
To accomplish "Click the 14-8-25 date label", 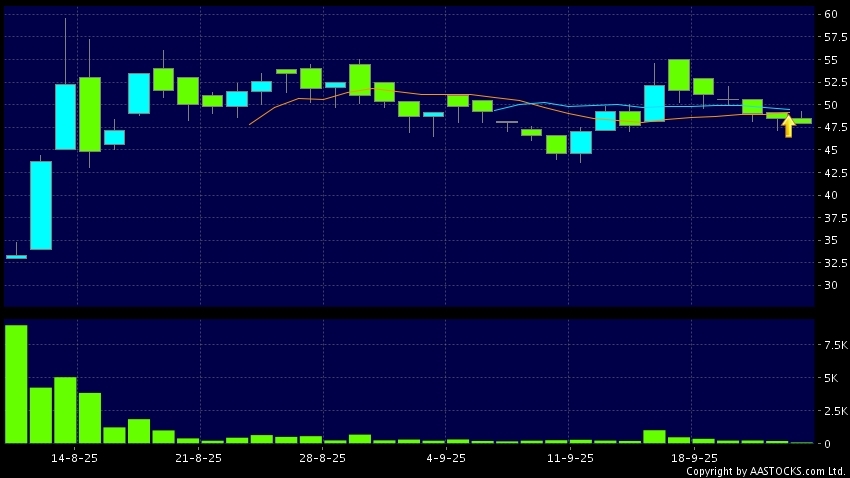I will click(74, 458).
